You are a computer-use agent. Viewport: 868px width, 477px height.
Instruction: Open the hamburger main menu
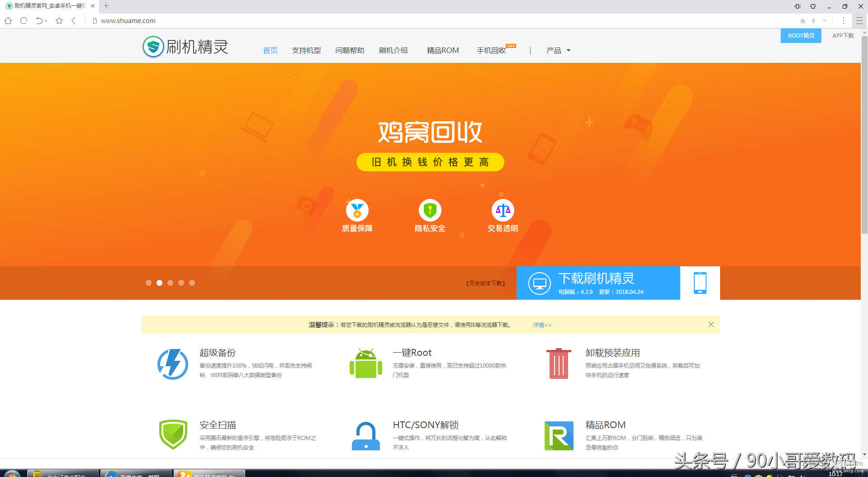click(x=859, y=21)
